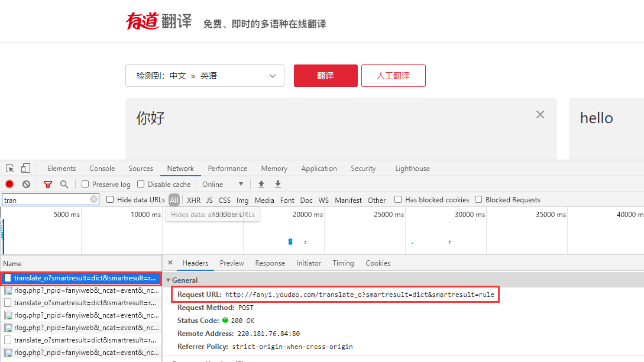Import HAR file using upload icon
644x362 pixels.
pyautogui.click(x=261, y=184)
